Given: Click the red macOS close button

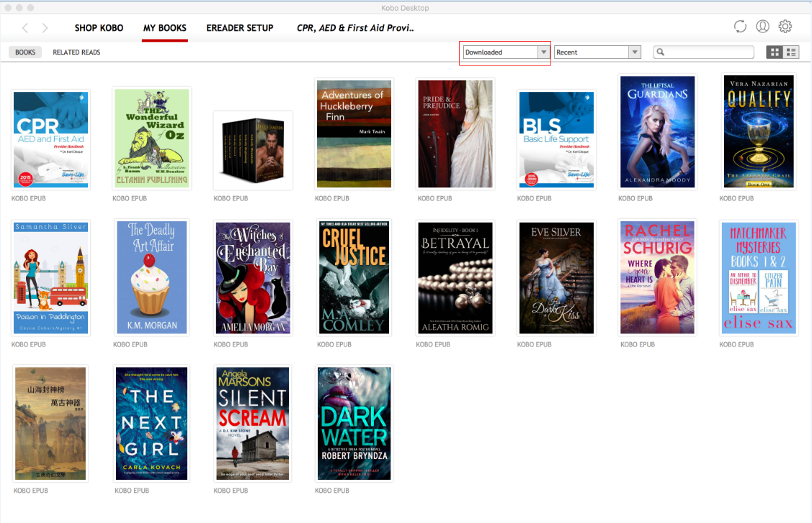Looking at the screenshot, I should [7, 8].
